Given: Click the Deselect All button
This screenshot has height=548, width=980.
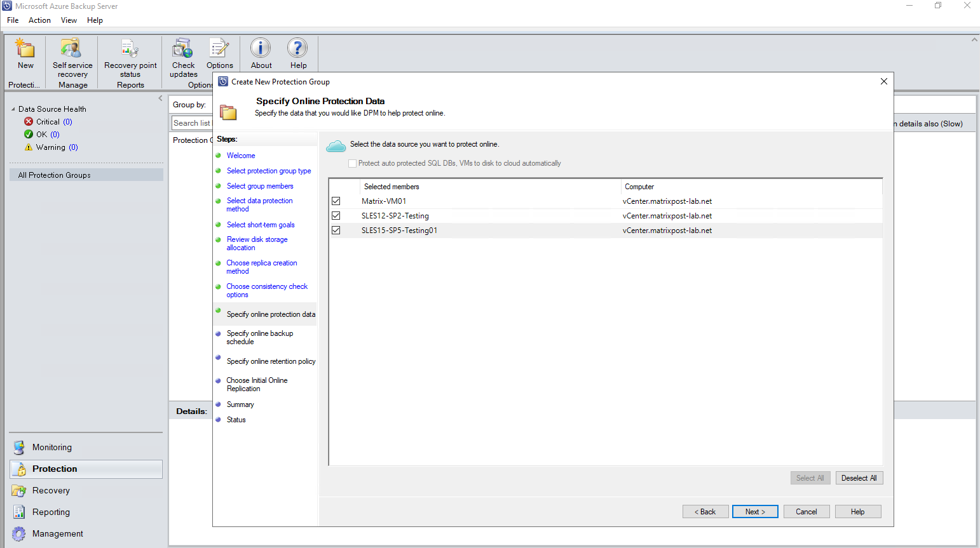Looking at the screenshot, I should click(x=859, y=478).
